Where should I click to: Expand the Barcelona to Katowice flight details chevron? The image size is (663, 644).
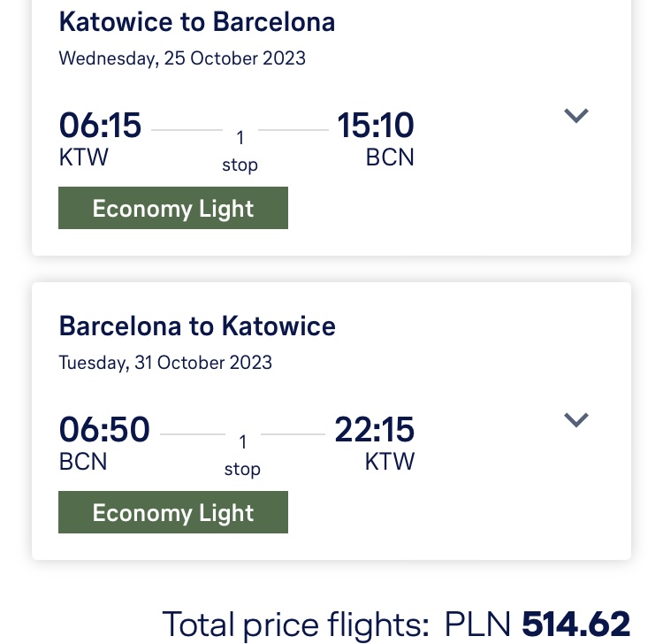tap(575, 419)
